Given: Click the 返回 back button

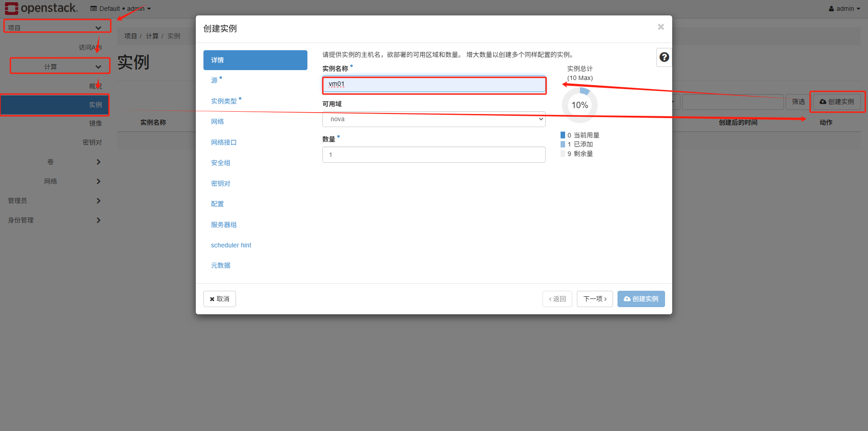Looking at the screenshot, I should coord(557,299).
